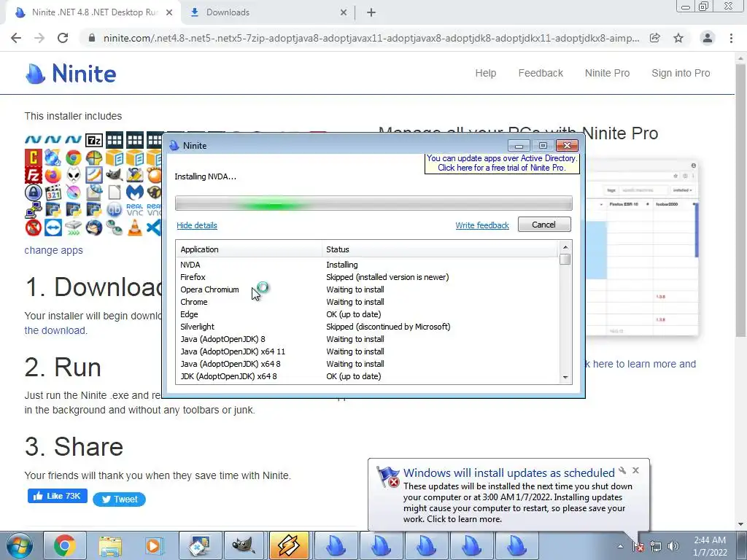This screenshot has width=747, height=560.
Task: Open the Help page link
Action: tap(485, 73)
